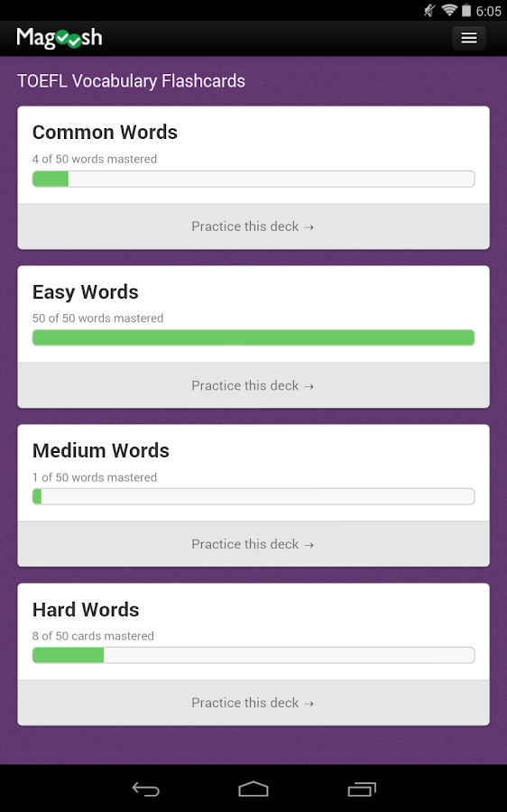The image size is (507, 812).
Task: Click the Easy Words progress bar
Action: [x=253, y=337]
